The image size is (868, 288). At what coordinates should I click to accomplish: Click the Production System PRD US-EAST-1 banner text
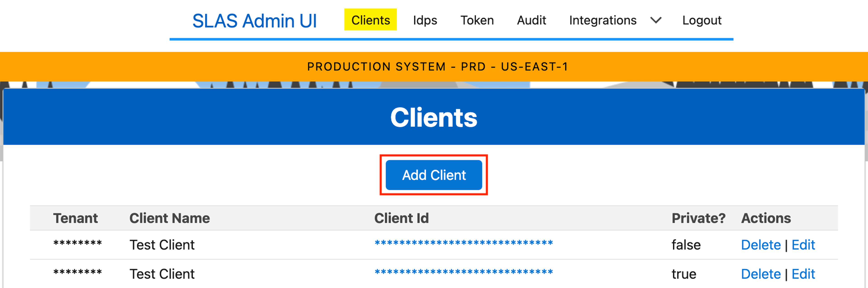point(437,67)
